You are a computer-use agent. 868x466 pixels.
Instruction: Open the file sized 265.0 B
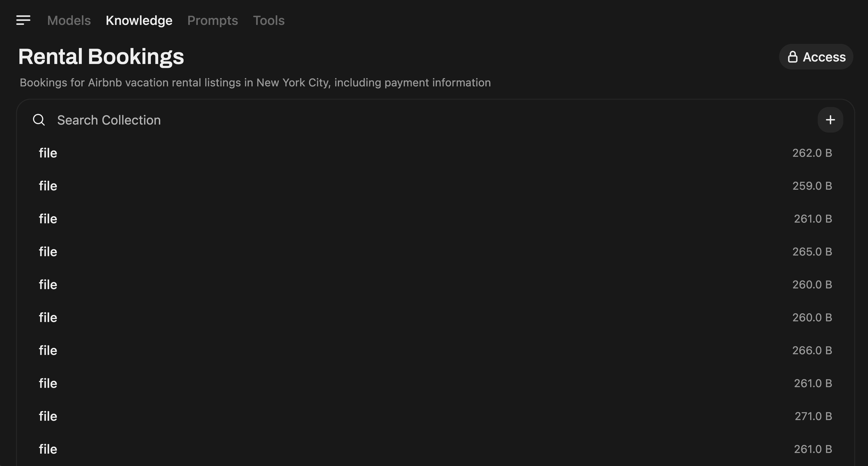click(x=48, y=252)
